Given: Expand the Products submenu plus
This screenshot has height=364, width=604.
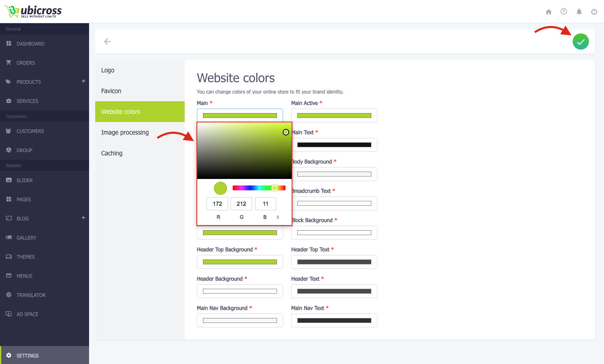Looking at the screenshot, I should [83, 81].
